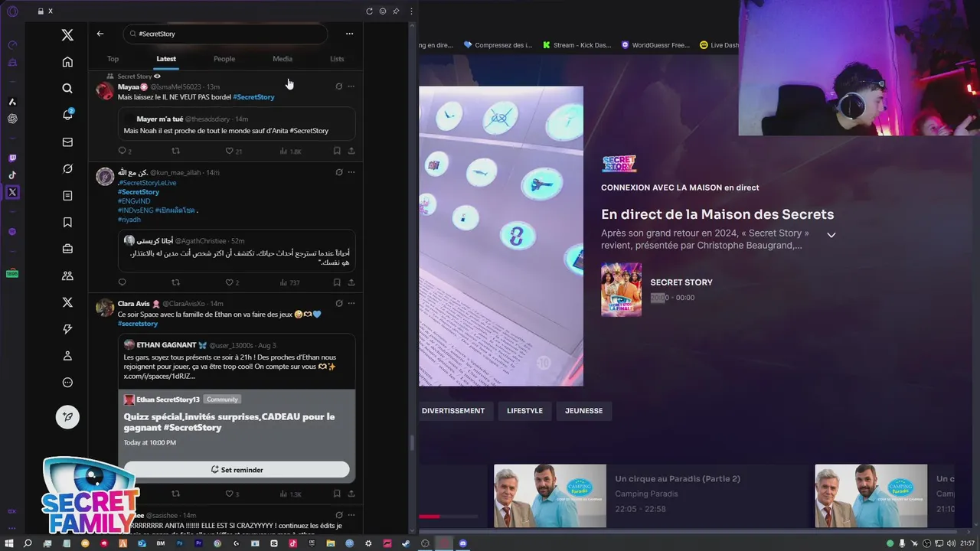Open Jobs briefcase in X sidebar
980x551 pixels.
[67, 249]
